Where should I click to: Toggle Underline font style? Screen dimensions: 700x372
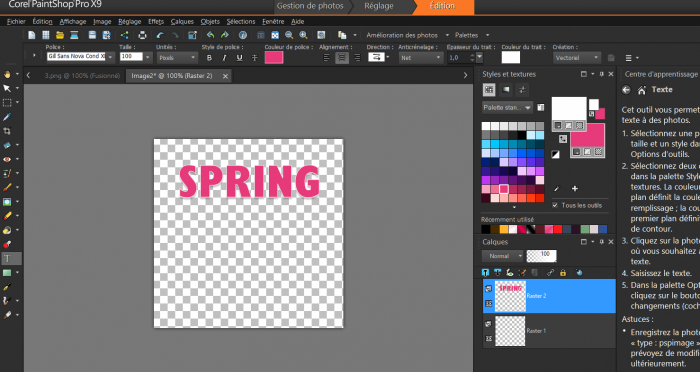click(x=239, y=58)
